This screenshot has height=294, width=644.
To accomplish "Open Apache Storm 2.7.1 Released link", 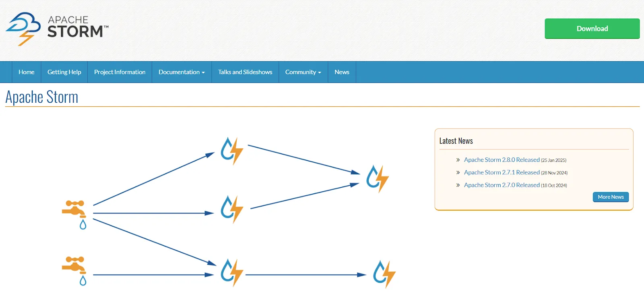I will (502, 172).
